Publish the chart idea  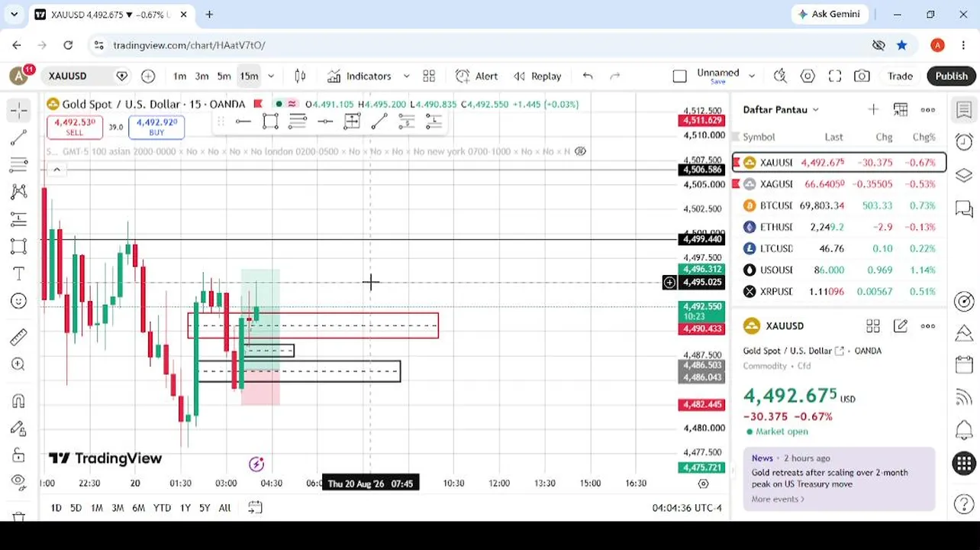point(951,76)
